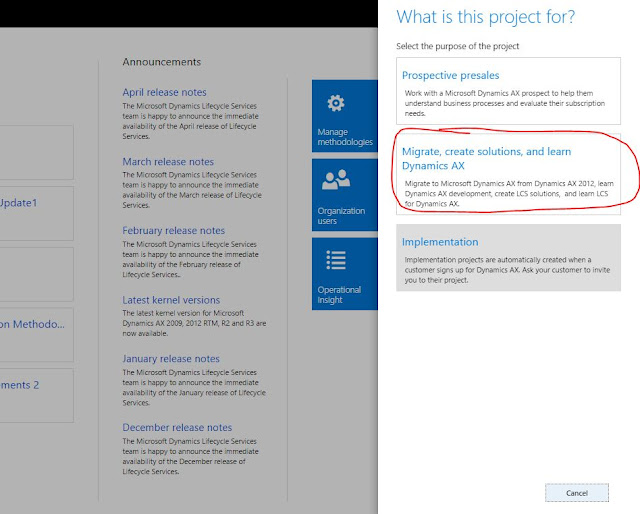Click the April release availability description

pyautogui.click(x=191, y=121)
